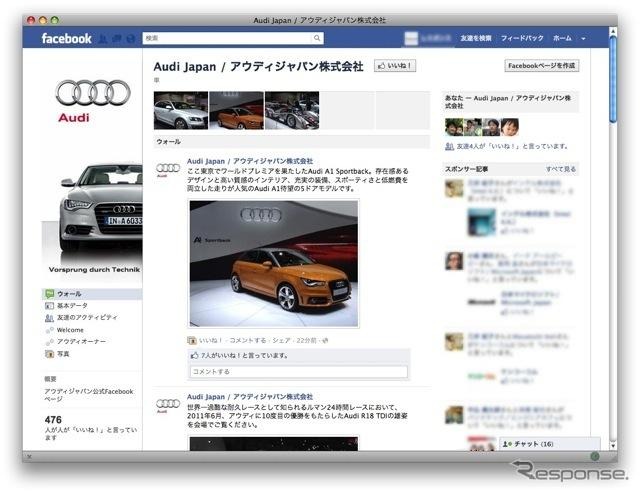Open the profile avatar in top bar
Screen dimensions: 640x493
[x=411, y=38]
